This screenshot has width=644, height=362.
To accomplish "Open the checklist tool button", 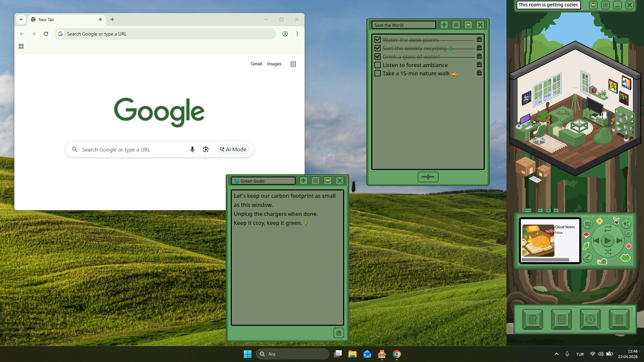I will click(x=561, y=319).
